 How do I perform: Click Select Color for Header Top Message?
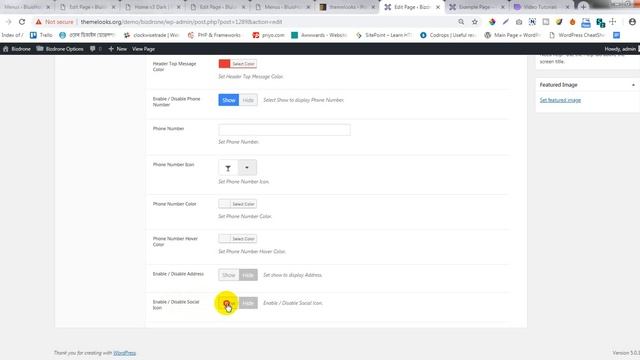[x=243, y=64]
